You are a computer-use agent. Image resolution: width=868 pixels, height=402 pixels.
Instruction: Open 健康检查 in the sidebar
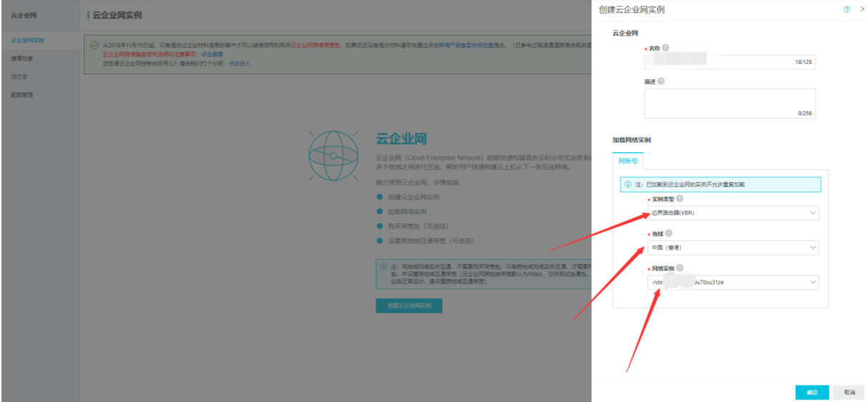(22, 58)
